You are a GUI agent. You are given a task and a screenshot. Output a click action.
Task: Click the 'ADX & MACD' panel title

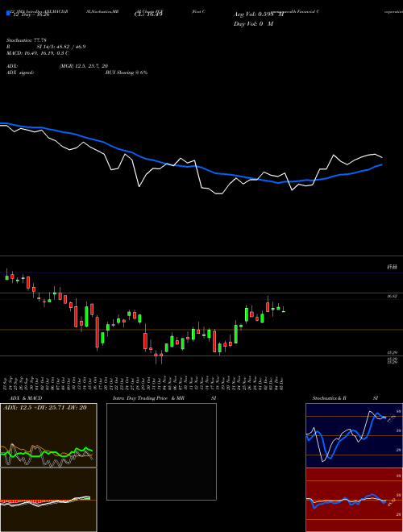pos(26,398)
